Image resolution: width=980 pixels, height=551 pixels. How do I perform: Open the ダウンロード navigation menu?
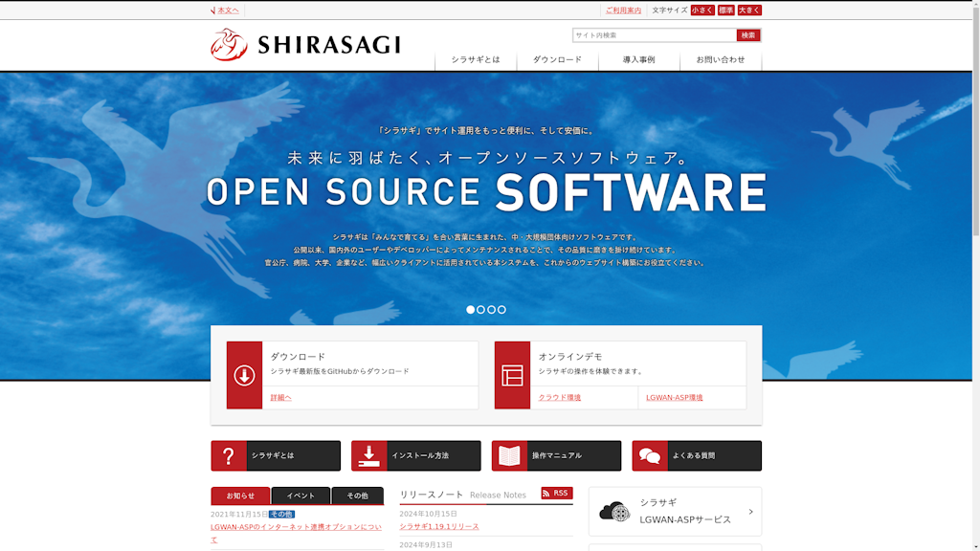point(557,59)
